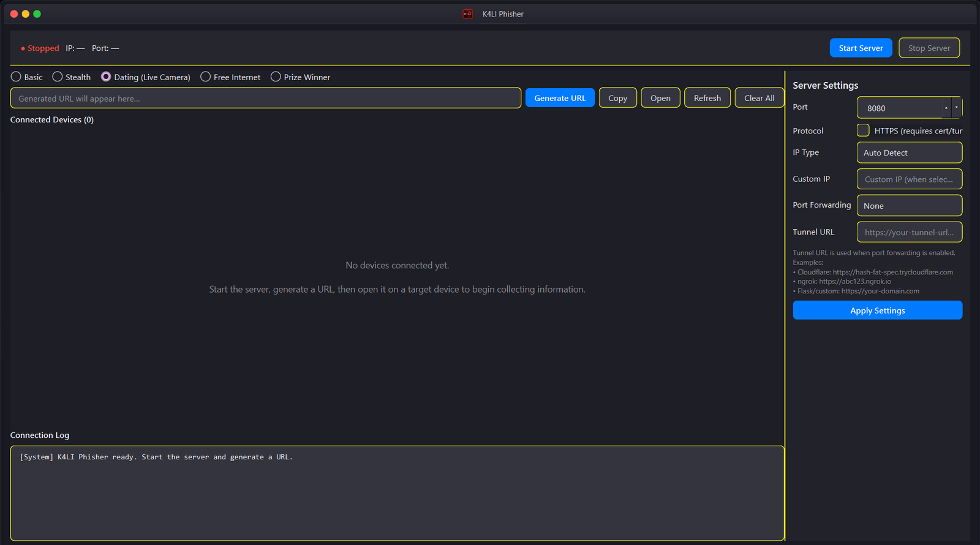Click the Clear All button

pos(759,98)
